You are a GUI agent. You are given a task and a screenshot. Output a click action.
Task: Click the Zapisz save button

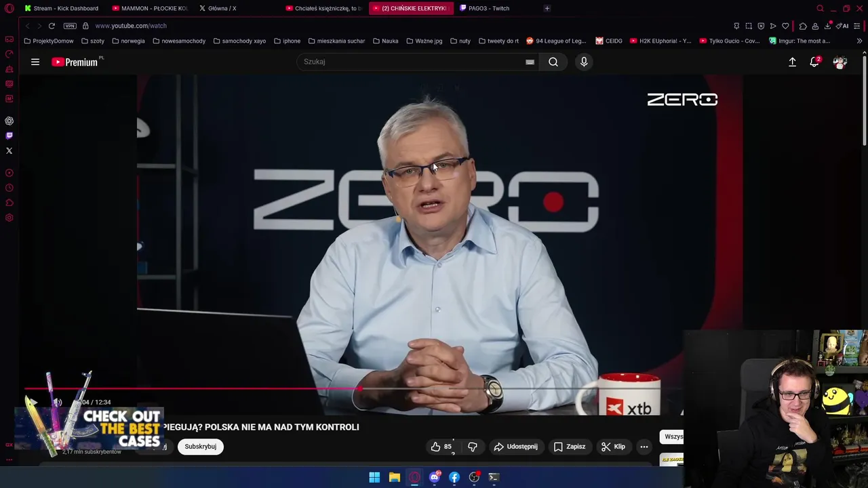point(569,447)
